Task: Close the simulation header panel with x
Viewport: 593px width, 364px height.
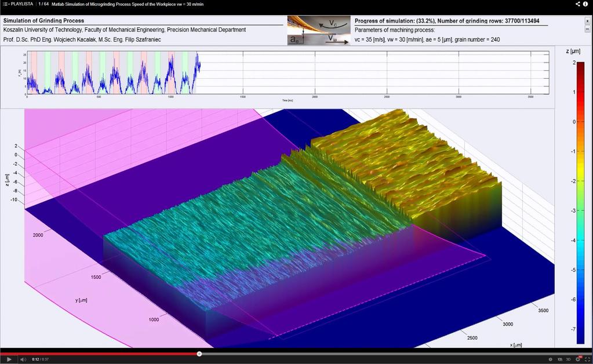Action: (587, 21)
